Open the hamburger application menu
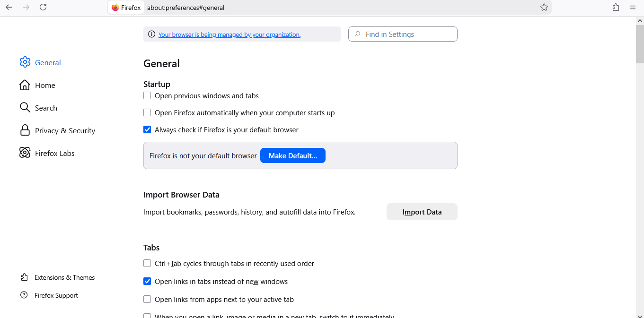This screenshot has height=318, width=644. click(x=633, y=7)
